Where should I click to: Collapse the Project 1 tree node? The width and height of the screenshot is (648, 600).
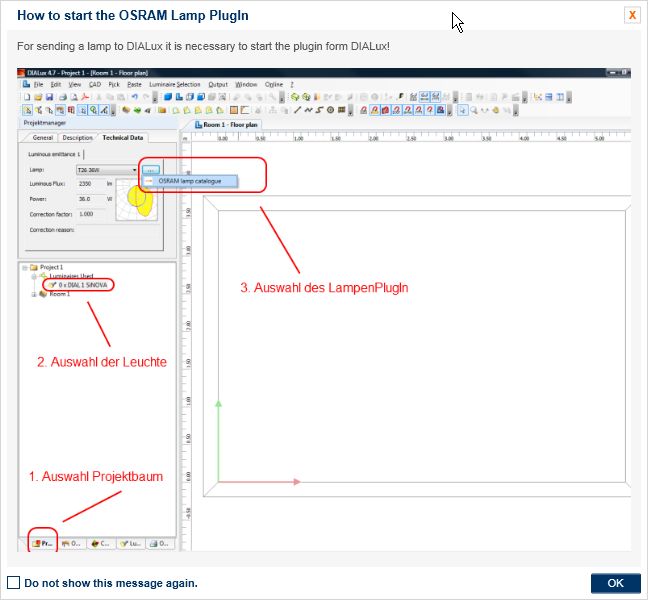(25, 268)
